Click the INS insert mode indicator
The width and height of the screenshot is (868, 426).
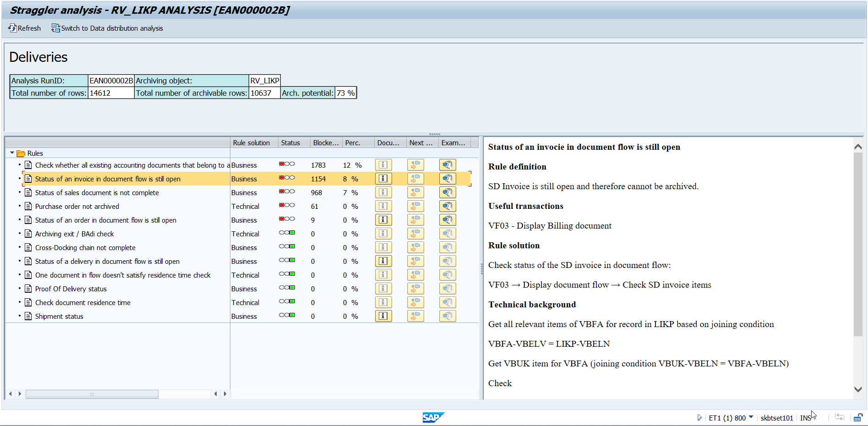point(805,418)
